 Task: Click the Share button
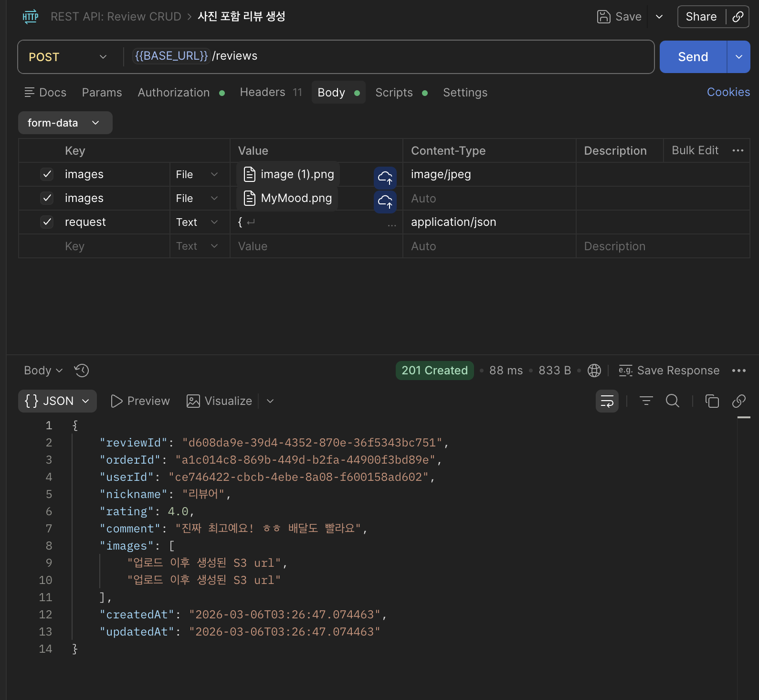pyautogui.click(x=701, y=17)
